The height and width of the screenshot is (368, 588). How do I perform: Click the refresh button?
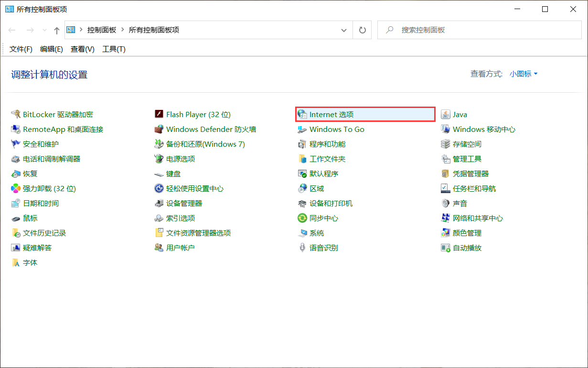(363, 30)
